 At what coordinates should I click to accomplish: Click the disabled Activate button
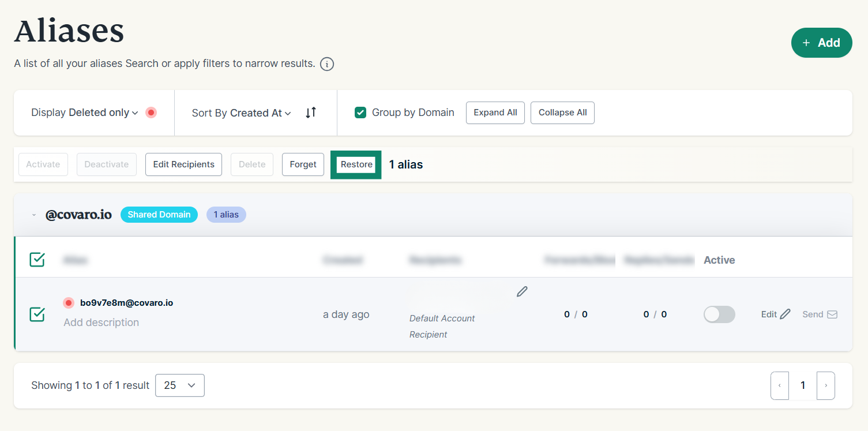[43, 164]
